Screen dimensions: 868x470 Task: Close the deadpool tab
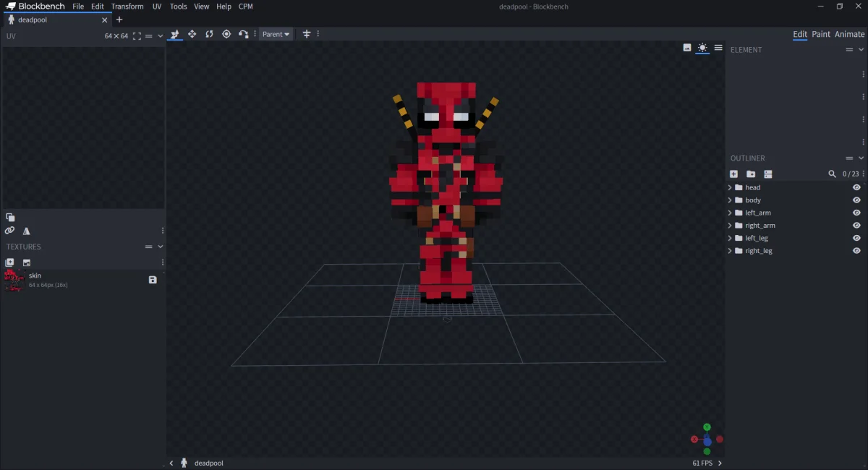point(105,20)
